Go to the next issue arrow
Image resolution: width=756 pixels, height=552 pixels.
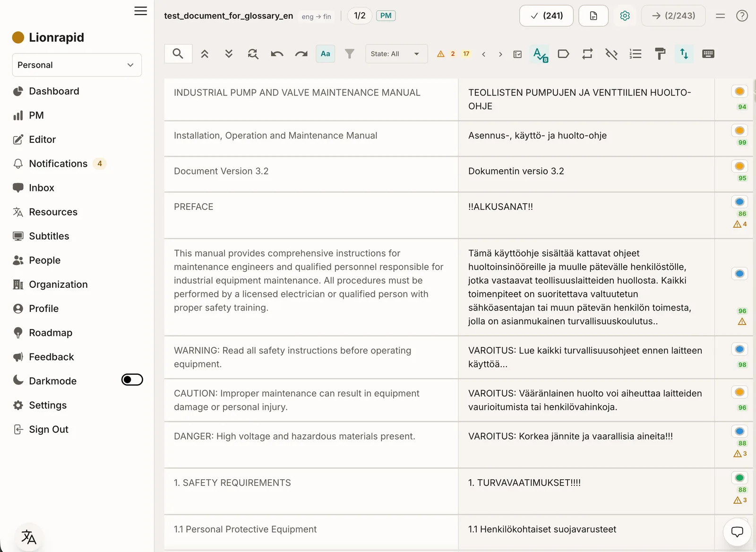(x=500, y=54)
